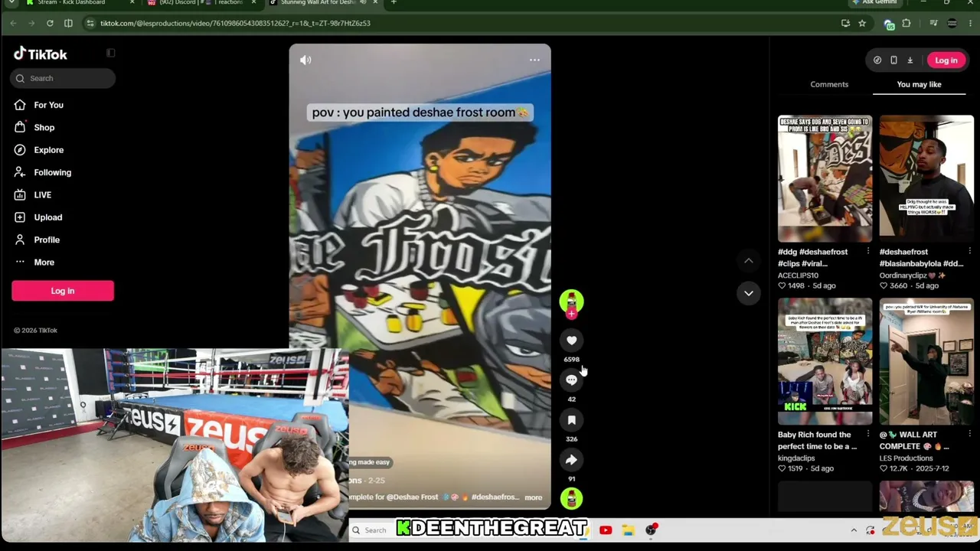Collapse the TikTok sidebar
This screenshot has width=980, height=551.
(111, 53)
